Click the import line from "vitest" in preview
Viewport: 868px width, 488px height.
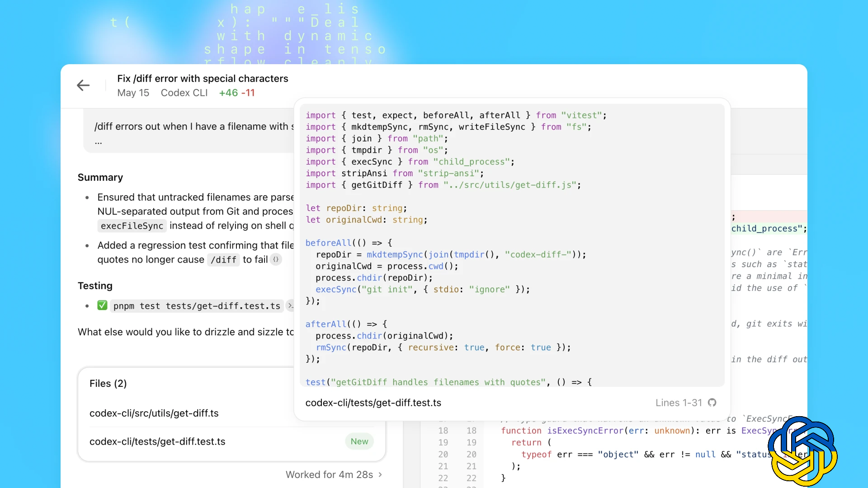(456, 115)
